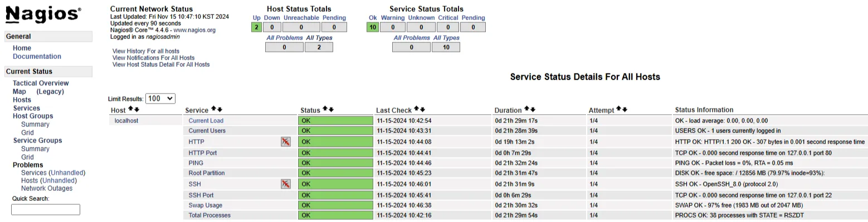Viewport: 868px width, 222px height.
Task: Open the localhost host link
Action: [126, 120]
